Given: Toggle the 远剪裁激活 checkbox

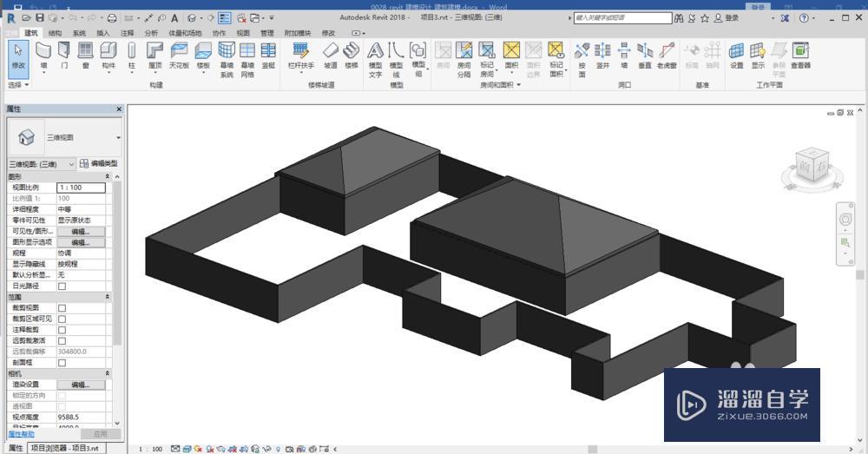Looking at the screenshot, I should click(x=62, y=341).
